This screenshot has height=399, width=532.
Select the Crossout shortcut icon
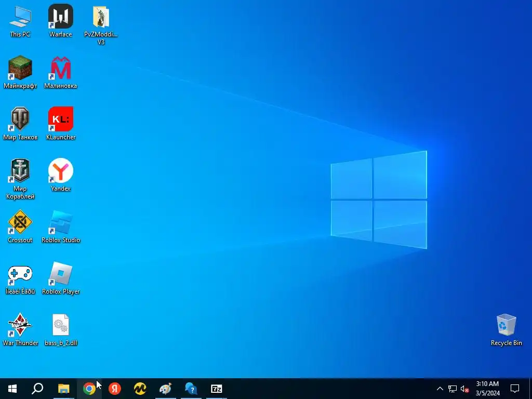(x=20, y=227)
